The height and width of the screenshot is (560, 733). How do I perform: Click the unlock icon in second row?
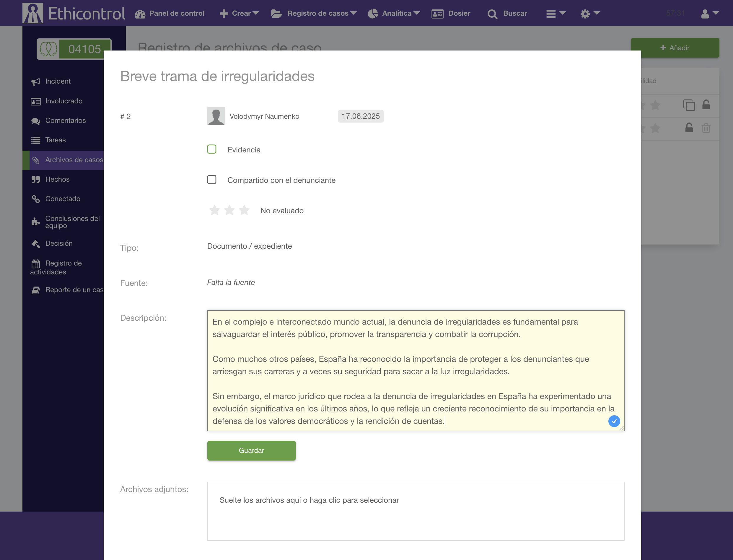pos(689,128)
